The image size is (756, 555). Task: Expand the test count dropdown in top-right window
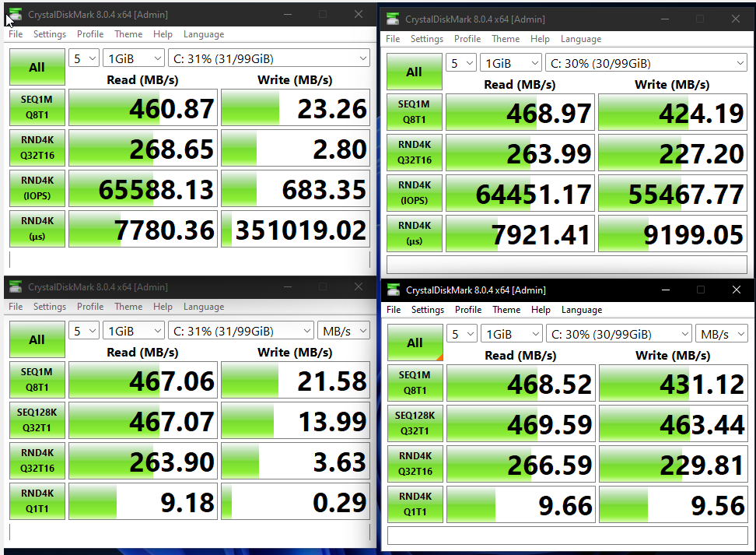[x=461, y=63]
